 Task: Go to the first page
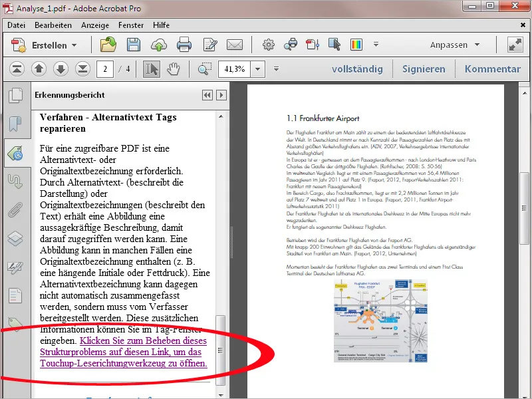coord(17,69)
